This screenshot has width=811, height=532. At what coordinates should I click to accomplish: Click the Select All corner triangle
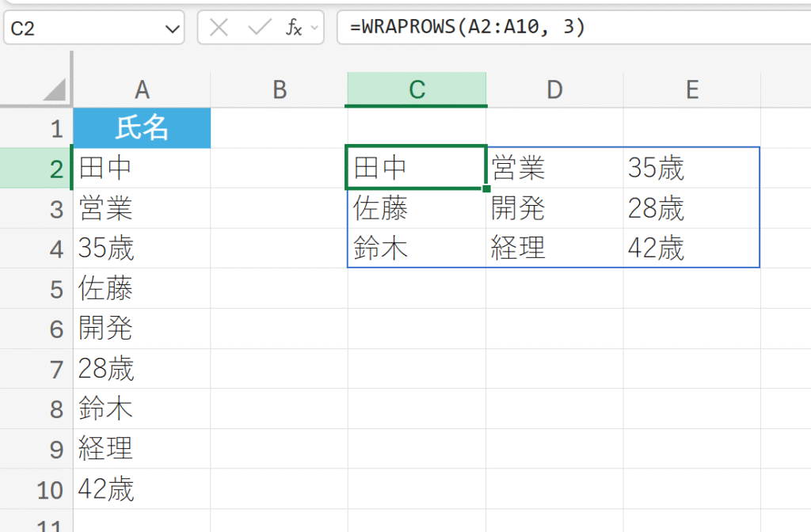click(x=54, y=90)
